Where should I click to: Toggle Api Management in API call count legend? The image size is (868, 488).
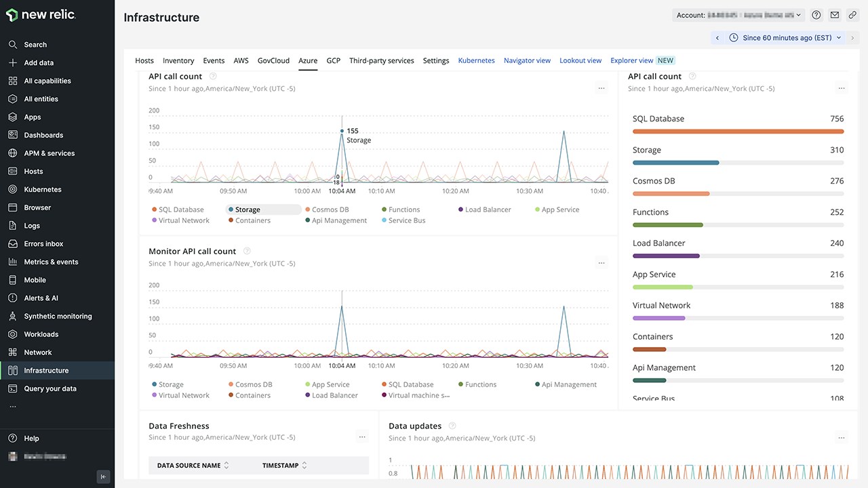click(336, 220)
